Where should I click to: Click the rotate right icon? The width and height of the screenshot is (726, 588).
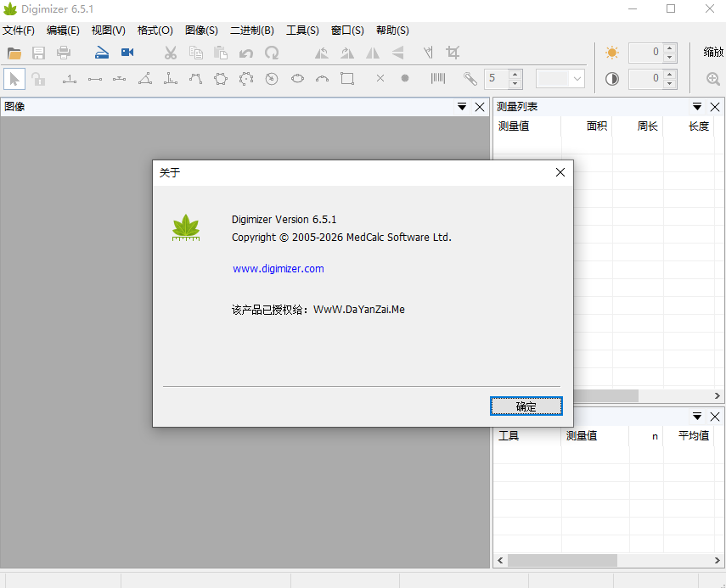(347, 53)
